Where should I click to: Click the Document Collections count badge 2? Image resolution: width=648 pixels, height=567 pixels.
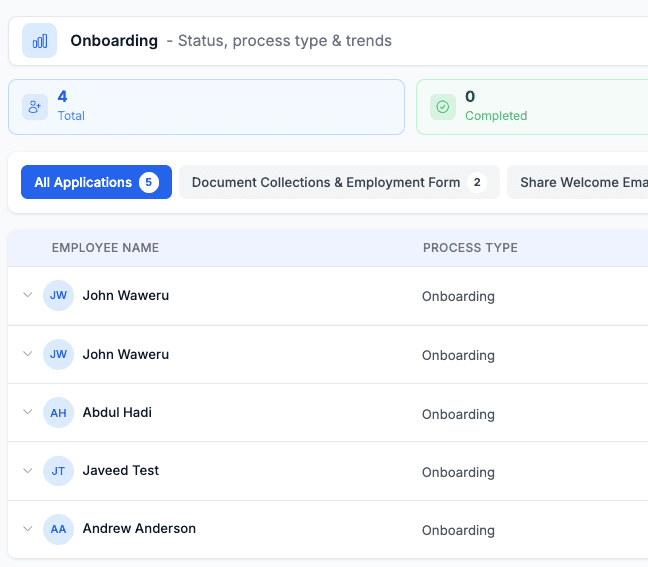tap(477, 182)
